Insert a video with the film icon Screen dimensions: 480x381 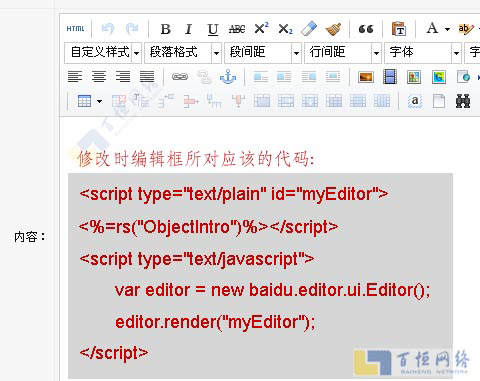coord(390,77)
